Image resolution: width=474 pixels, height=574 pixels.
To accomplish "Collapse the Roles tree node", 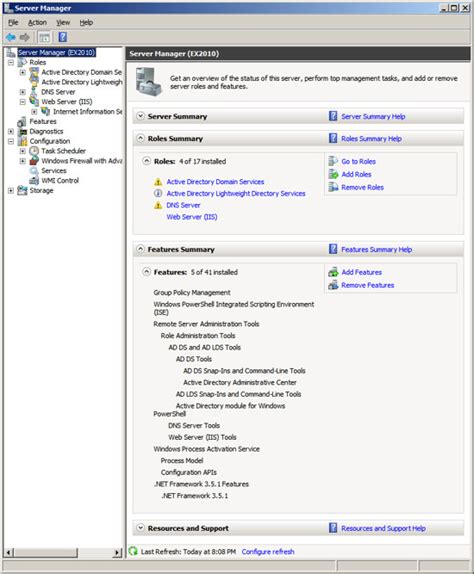I will pyautogui.click(x=11, y=62).
